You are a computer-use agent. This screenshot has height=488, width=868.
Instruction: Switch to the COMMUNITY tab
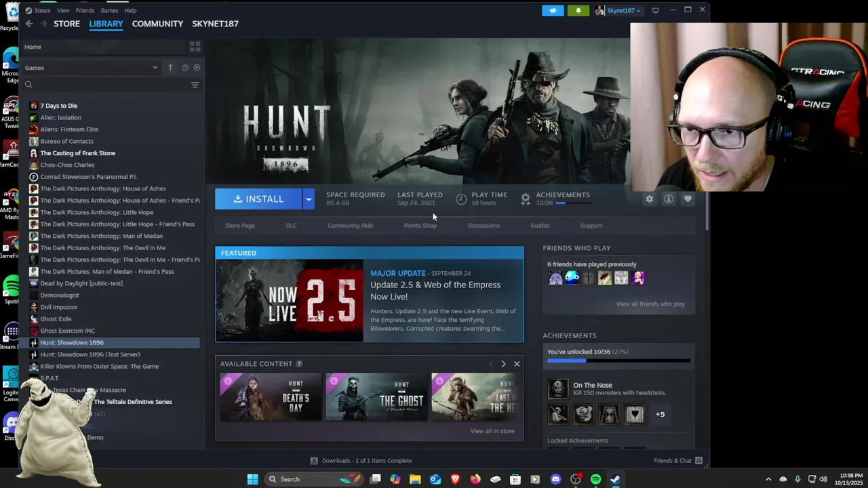click(x=157, y=24)
